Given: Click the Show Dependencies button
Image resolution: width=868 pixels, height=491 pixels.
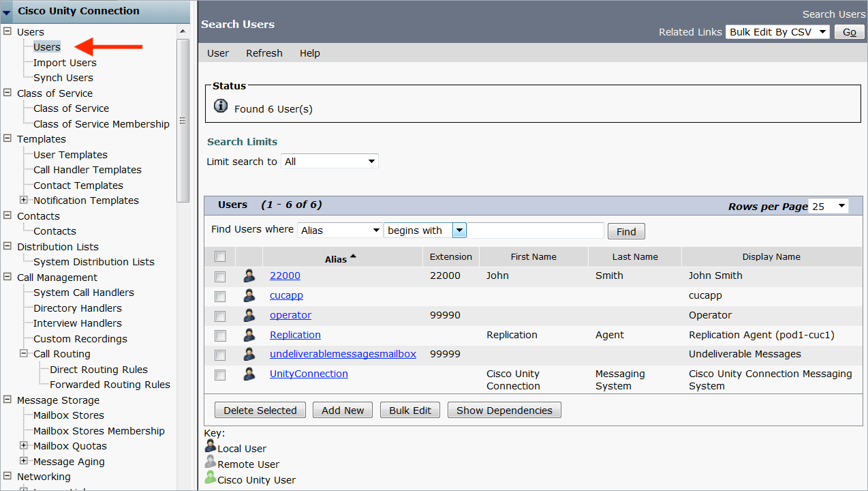Looking at the screenshot, I should [x=504, y=411].
